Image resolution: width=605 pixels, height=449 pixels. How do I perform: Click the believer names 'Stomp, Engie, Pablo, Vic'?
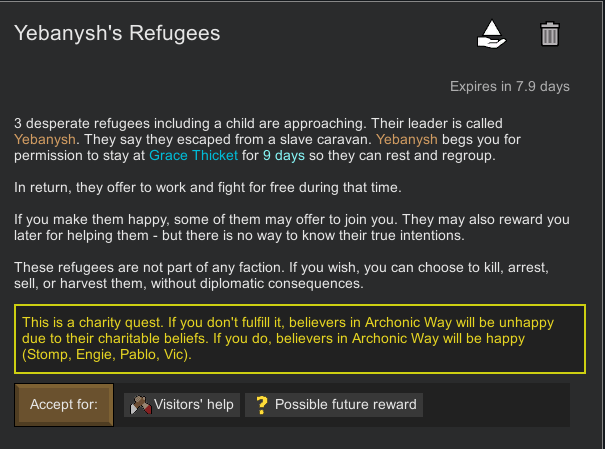pyautogui.click(x=106, y=354)
